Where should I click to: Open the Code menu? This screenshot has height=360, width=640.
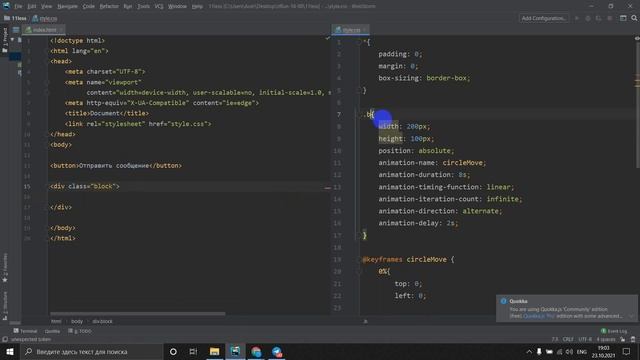pos(88,6)
